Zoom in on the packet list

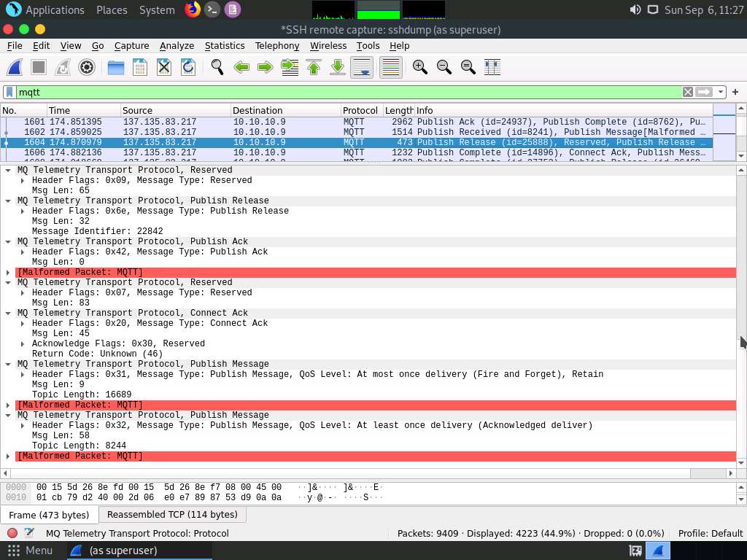pos(419,67)
